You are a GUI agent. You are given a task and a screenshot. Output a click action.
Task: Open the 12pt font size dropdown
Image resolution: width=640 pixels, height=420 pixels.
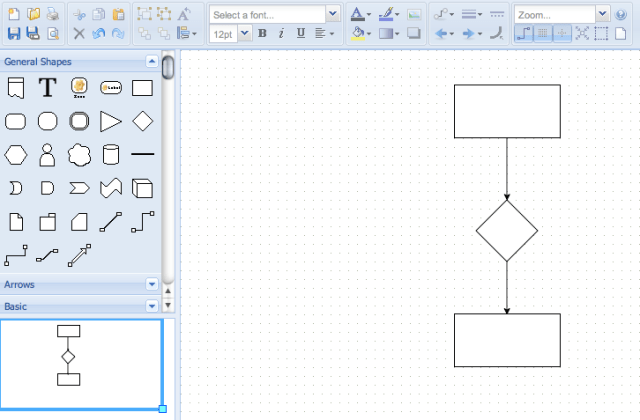pyautogui.click(x=230, y=33)
